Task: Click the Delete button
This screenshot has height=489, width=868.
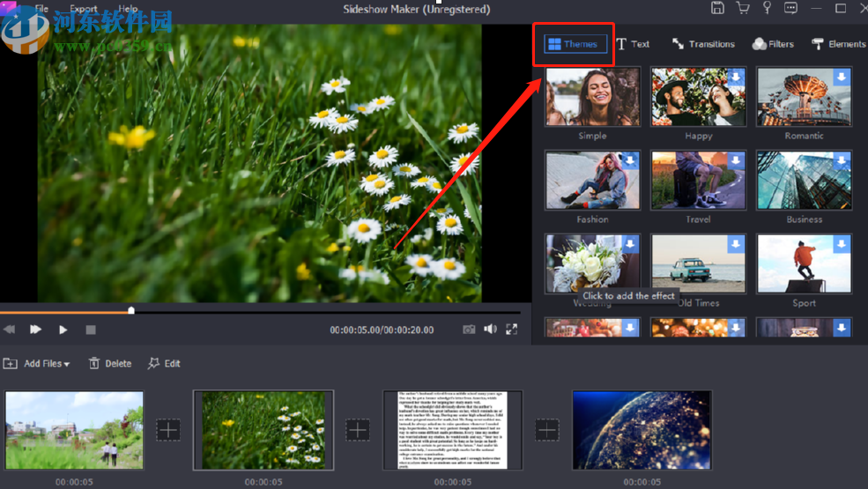Action: tap(110, 363)
